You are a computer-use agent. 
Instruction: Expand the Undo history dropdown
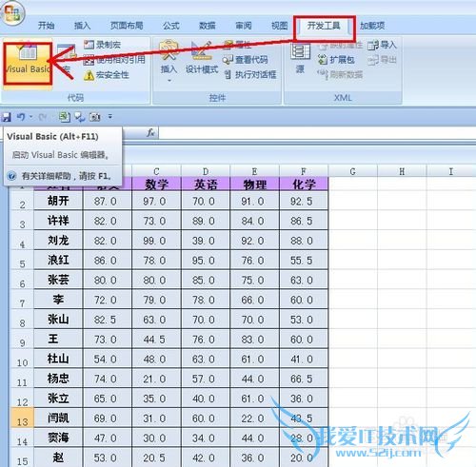pyautogui.click(x=30, y=117)
